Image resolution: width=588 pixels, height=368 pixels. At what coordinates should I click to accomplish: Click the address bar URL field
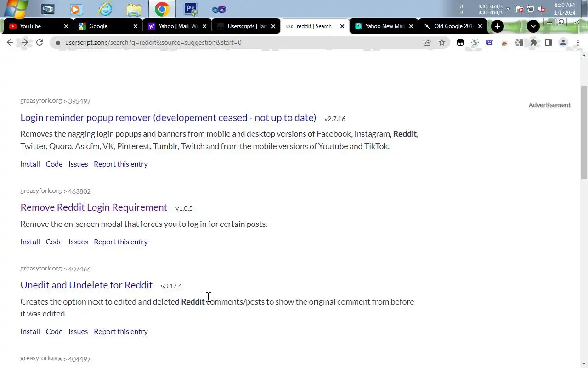[239, 42]
